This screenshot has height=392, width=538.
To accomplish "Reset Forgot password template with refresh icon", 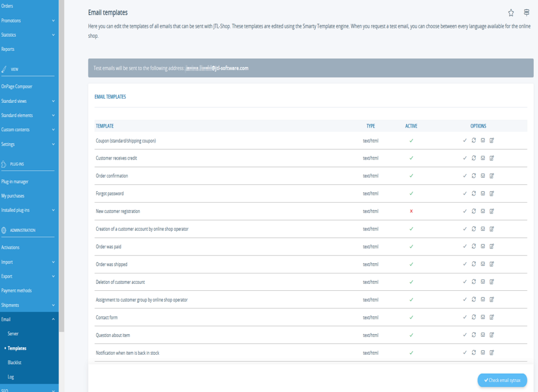I will [x=473, y=193].
